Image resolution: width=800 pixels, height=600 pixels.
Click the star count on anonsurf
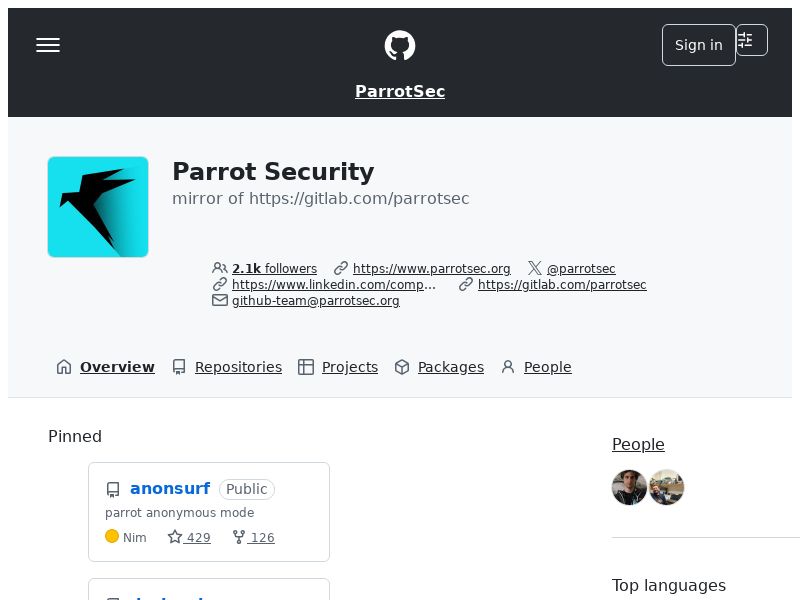point(189,537)
